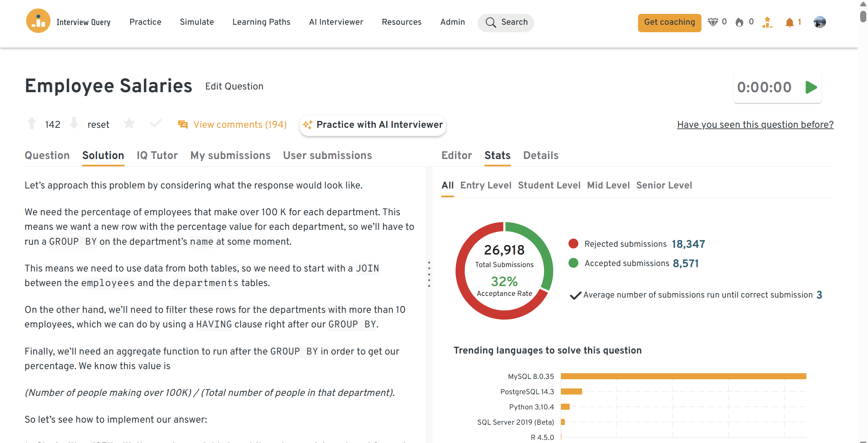Switch to the User submissions tab

click(x=327, y=156)
